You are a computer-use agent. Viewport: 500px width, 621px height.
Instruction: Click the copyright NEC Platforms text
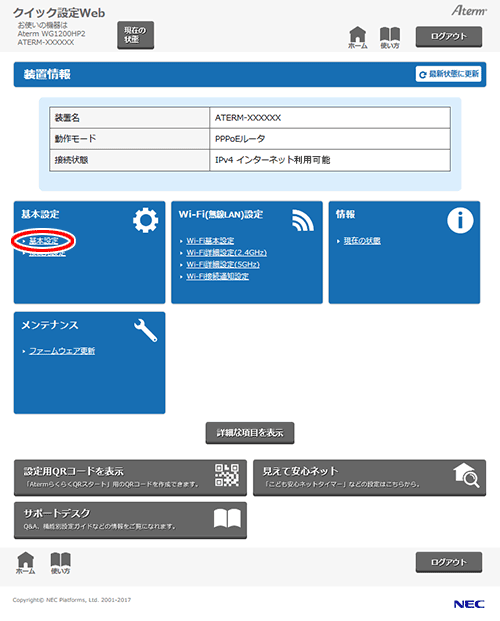click(x=72, y=600)
